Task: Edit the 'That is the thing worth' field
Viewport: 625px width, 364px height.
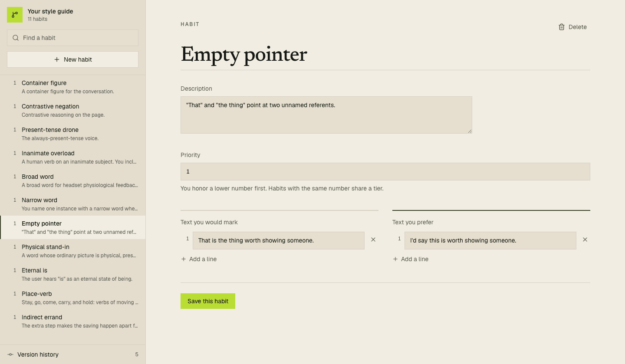Action: (x=279, y=240)
